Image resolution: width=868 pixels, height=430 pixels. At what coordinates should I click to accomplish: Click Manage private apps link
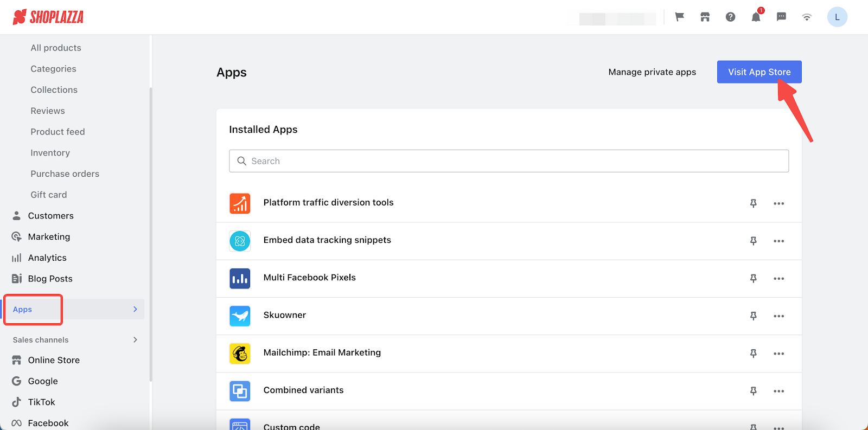(x=652, y=72)
